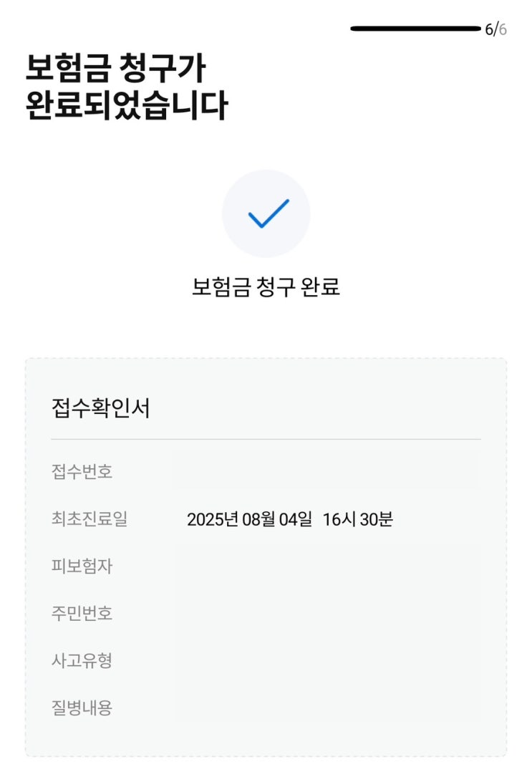This screenshot has width=532, height=777.
Task: Click the 주민번호 label
Action: (x=82, y=613)
